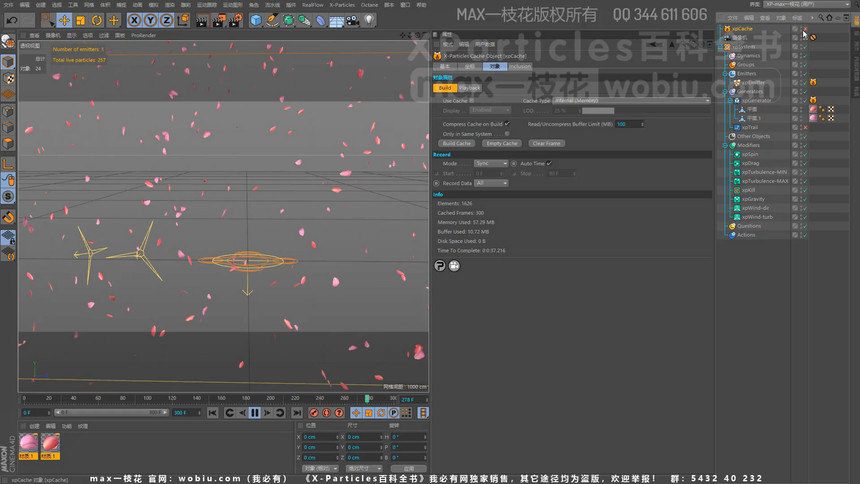Toggle the Z axis lock
This screenshot has height=484, width=860.
[x=166, y=21]
